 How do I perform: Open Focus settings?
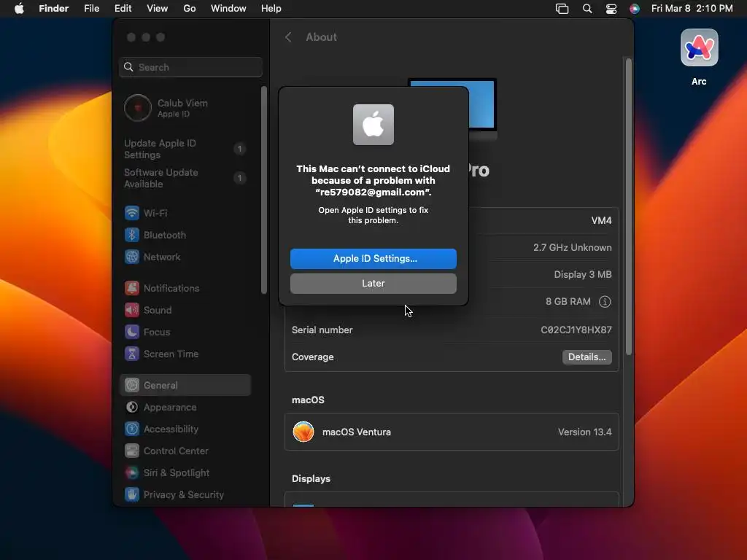pyautogui.click(x=186, y=332)
